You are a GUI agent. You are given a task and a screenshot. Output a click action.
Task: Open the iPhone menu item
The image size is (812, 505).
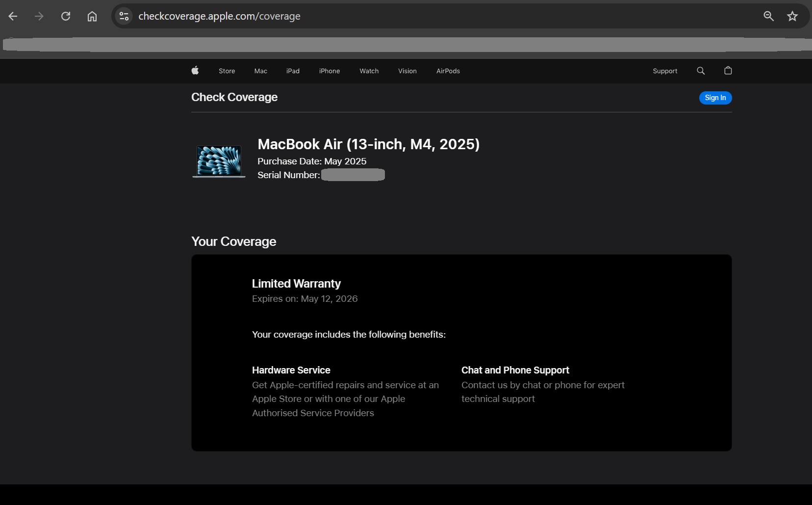[x=330, y=71]
